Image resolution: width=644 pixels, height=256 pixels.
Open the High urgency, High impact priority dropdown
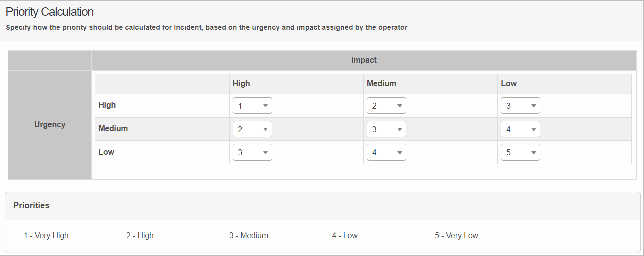tap(252, 106)
